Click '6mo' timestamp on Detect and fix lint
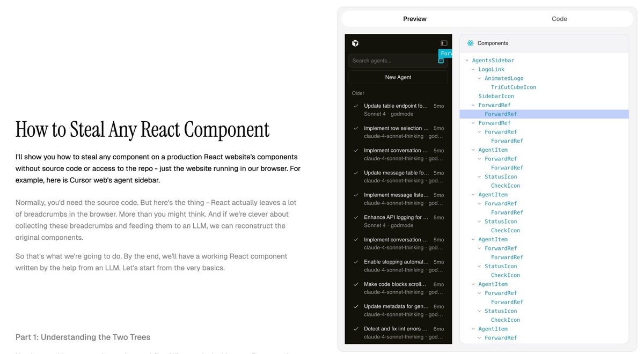 [x=439, y=329]
